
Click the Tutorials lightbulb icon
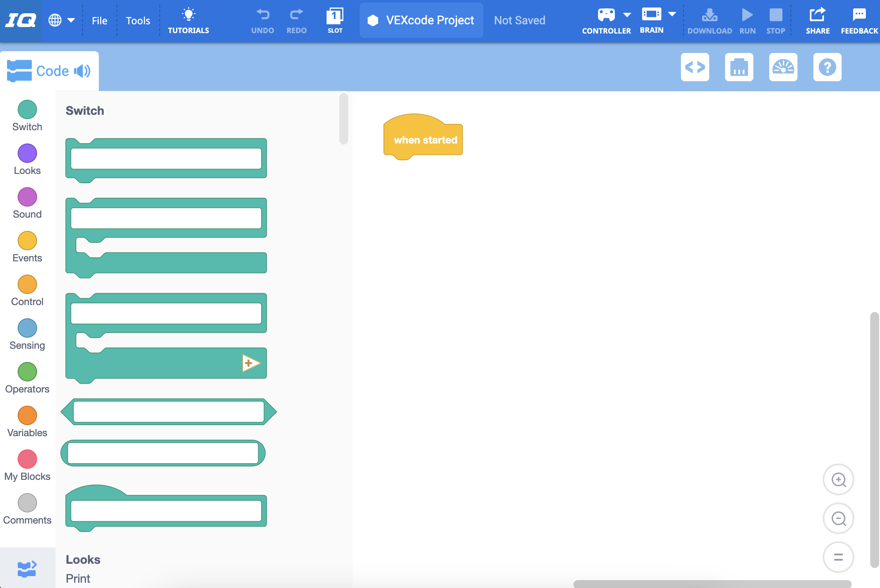(x=188, y=15)
